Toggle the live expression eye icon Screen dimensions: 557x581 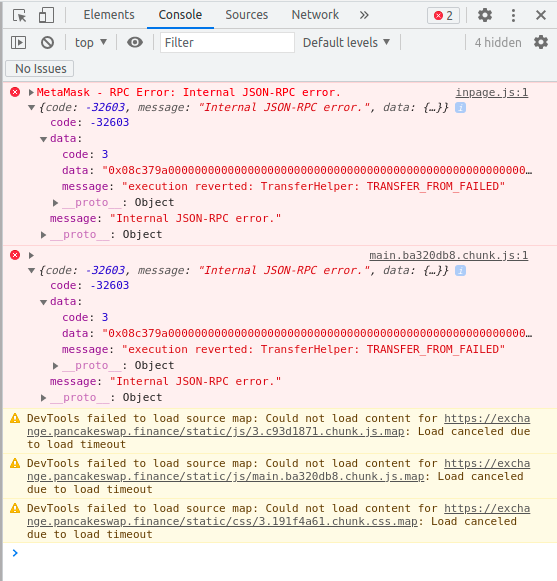[135, 43]
